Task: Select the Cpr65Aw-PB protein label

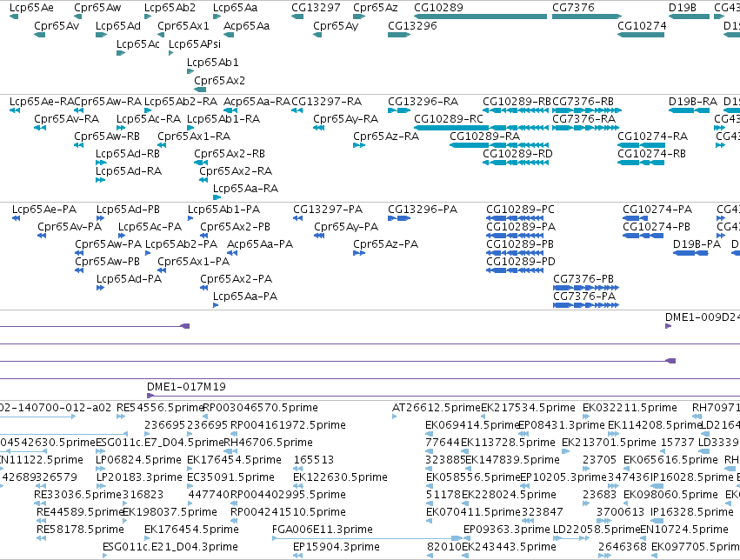Action: (107, 262)
